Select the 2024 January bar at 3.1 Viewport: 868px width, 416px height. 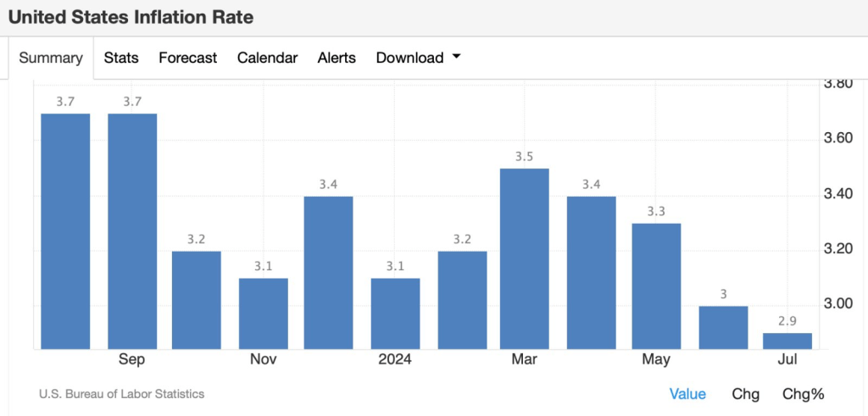coord(395,313)
